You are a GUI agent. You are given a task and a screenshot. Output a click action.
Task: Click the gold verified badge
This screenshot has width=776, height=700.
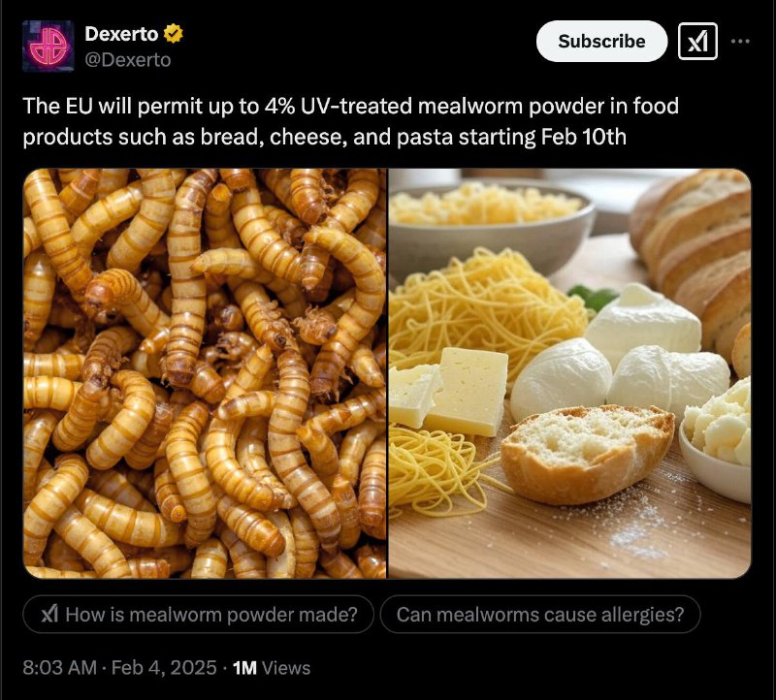click(174, 34)
